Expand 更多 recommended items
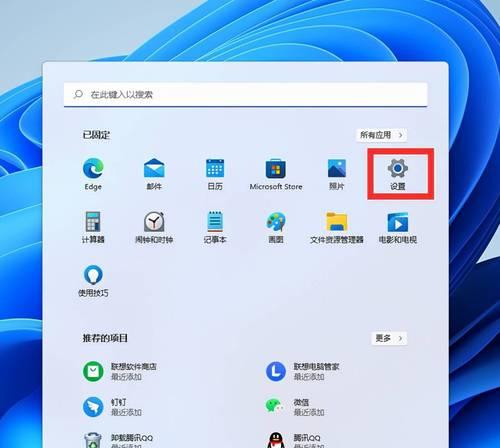Viewport: 500px width, 448px height. (x=389, y=338)
